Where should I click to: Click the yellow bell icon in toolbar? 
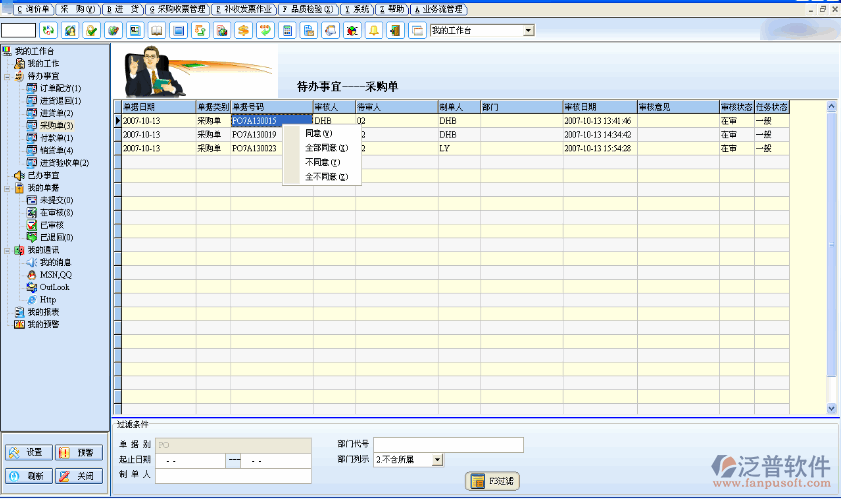[x=374, y=31]
